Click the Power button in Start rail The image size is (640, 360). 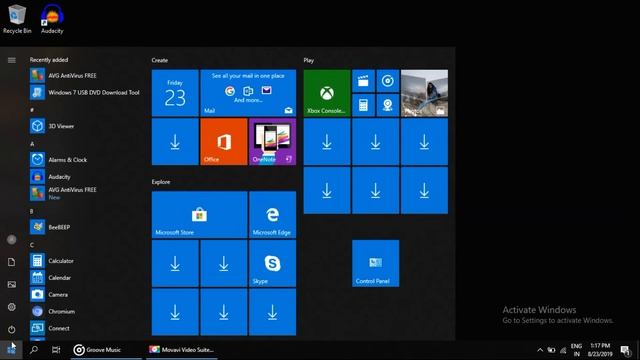(11, 329)
